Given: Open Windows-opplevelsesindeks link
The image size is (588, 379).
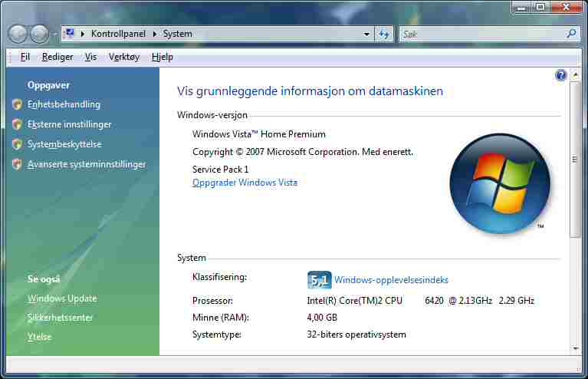Looking at the screenshot, I should click(x=391, y=280).
